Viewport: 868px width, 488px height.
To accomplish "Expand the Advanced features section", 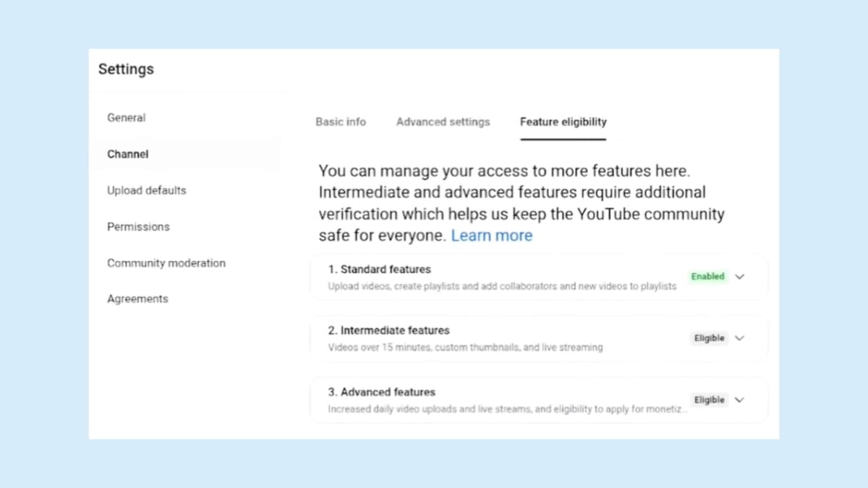I will pos(739,399).
